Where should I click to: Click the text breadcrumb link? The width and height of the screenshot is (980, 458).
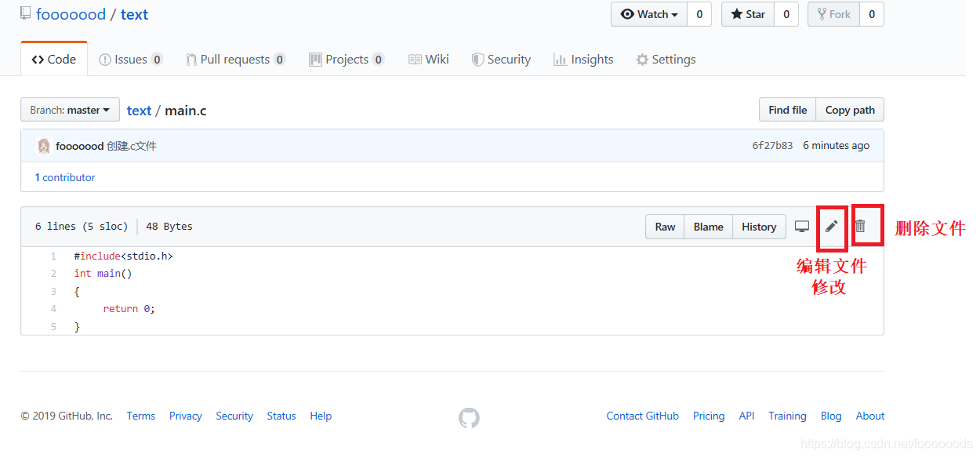(x=139, y=111)
